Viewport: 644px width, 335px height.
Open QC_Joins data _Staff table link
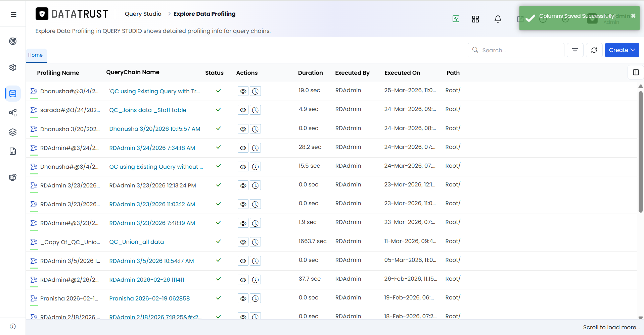click(x=148, y=110)
